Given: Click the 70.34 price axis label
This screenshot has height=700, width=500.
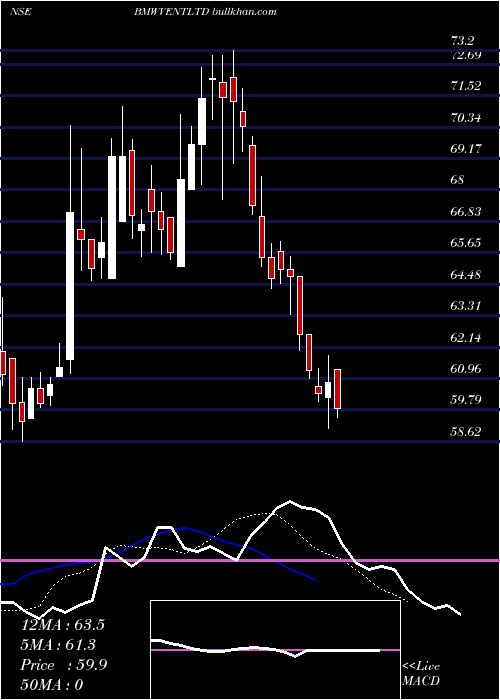Looking at the screenshot, I should point(466,118).
